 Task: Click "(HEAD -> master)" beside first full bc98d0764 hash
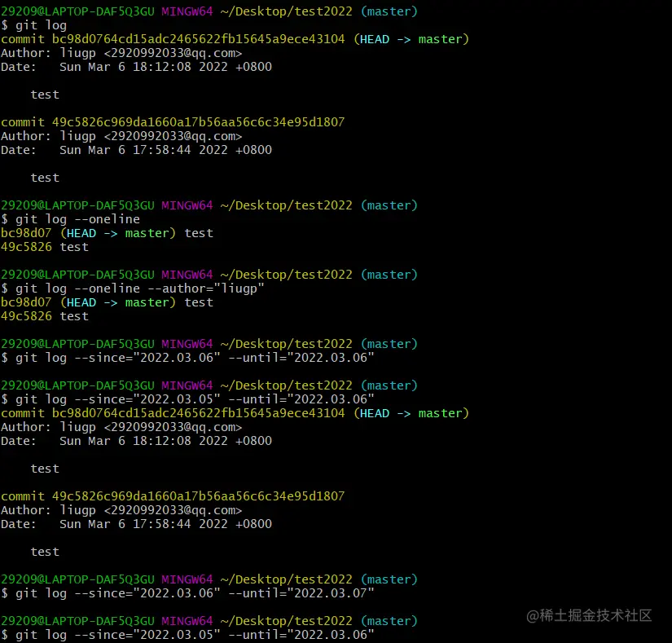coord(411,39)
